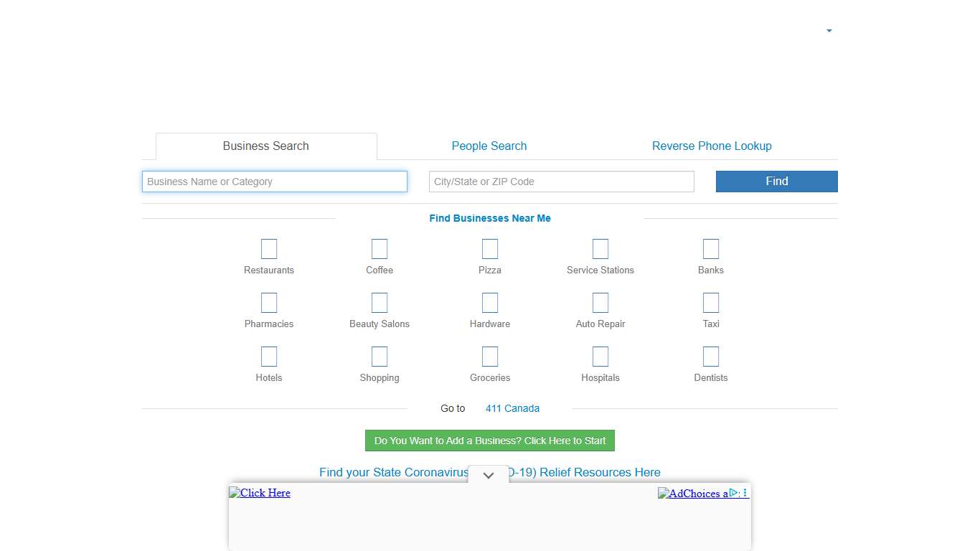The height and width of the screenshot is (551, 980).
Task: Click the Add a Business banner
Action: 490,441
